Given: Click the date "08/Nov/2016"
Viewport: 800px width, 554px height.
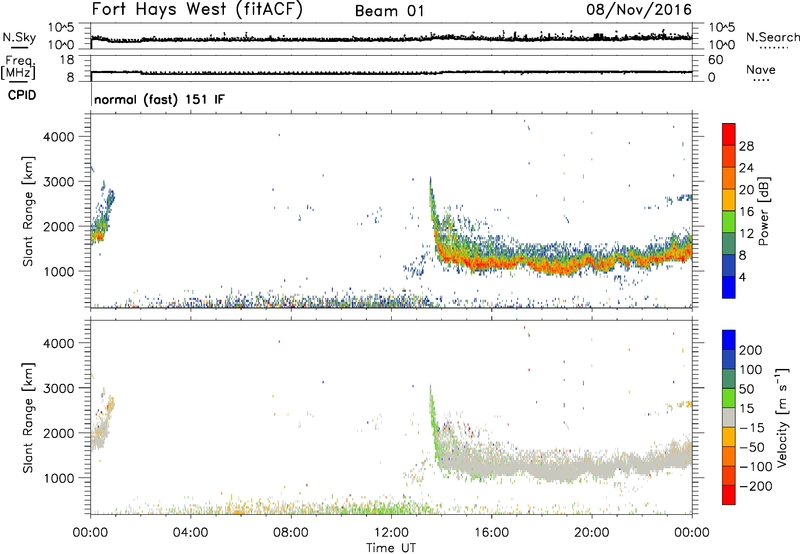Looking at the screenshot, I should (639, 9).
